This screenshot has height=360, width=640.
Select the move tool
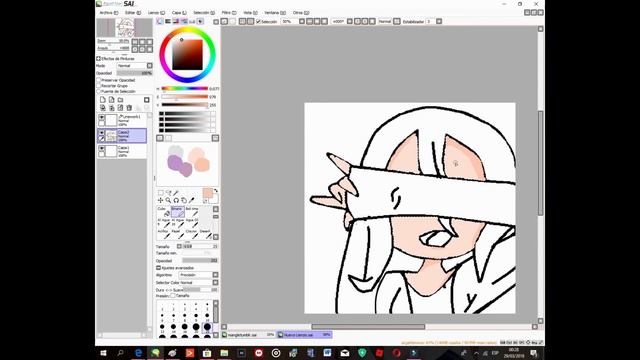[160, 200]
